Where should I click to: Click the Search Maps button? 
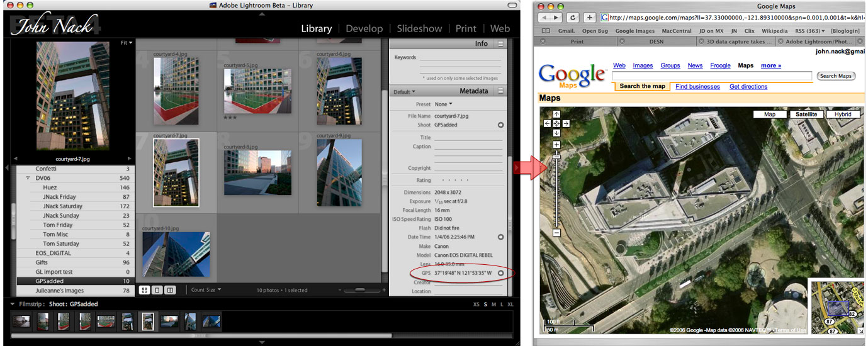[x=836, y=76]
